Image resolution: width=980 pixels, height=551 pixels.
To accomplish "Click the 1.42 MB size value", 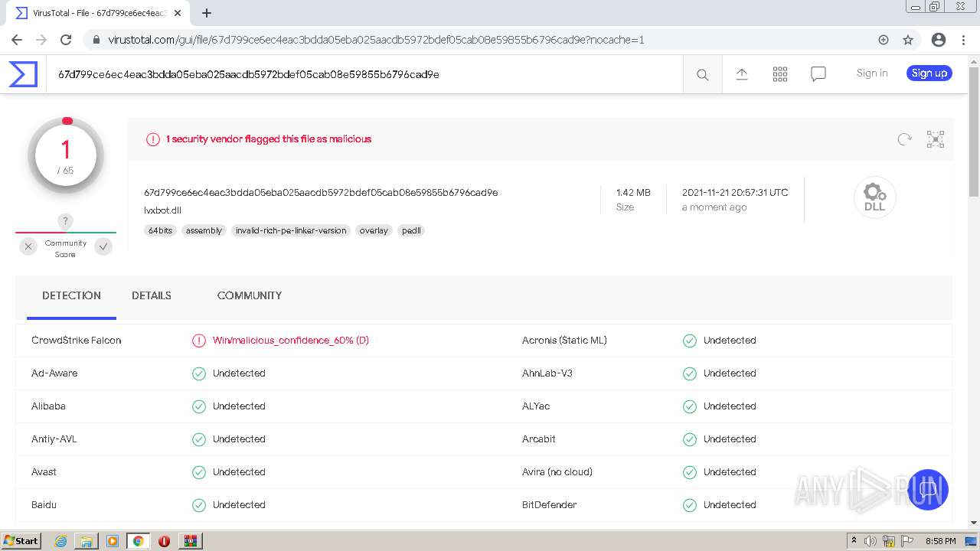I will (633, 193).
